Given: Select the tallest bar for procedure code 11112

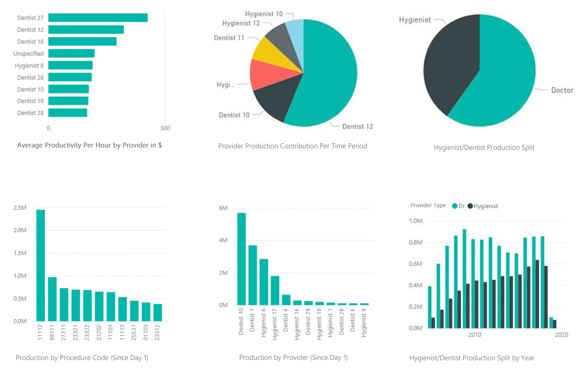Looking at the screenshot, I should 40,262.
